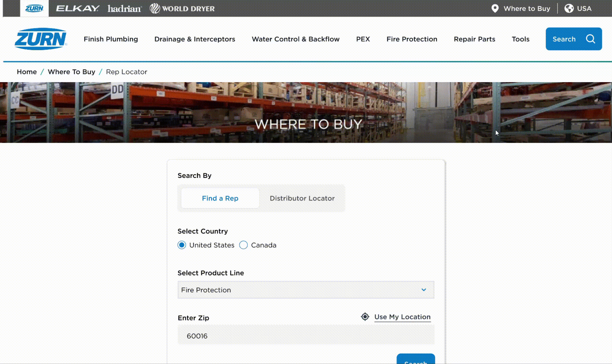
Task: Select the United States radio button
Action: coord(182,245)
